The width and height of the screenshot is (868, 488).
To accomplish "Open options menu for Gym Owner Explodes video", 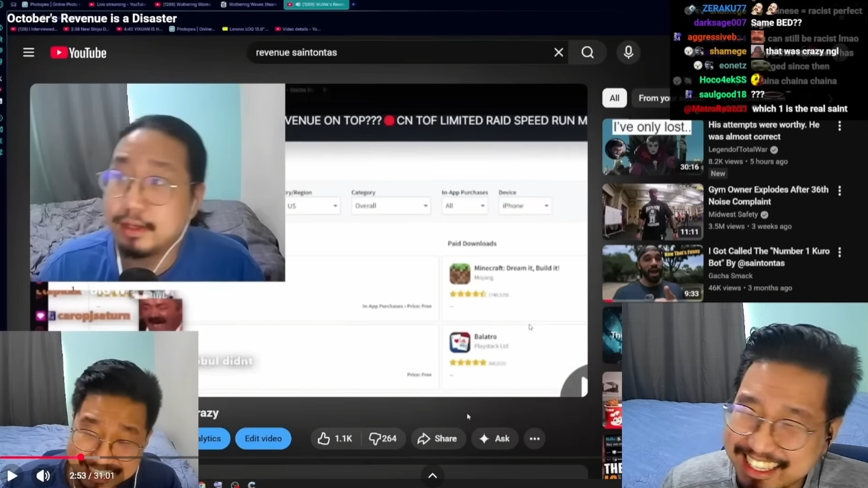I will point(839,191).
